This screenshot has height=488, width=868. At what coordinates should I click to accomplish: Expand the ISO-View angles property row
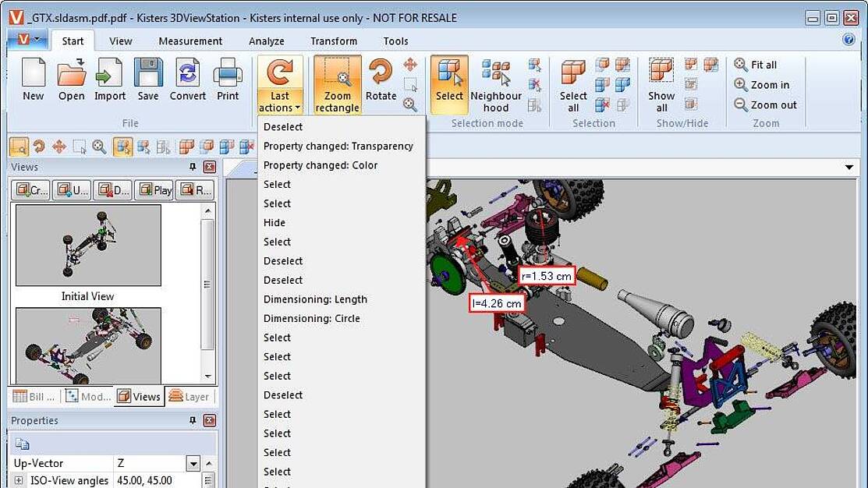pos(19,481)
